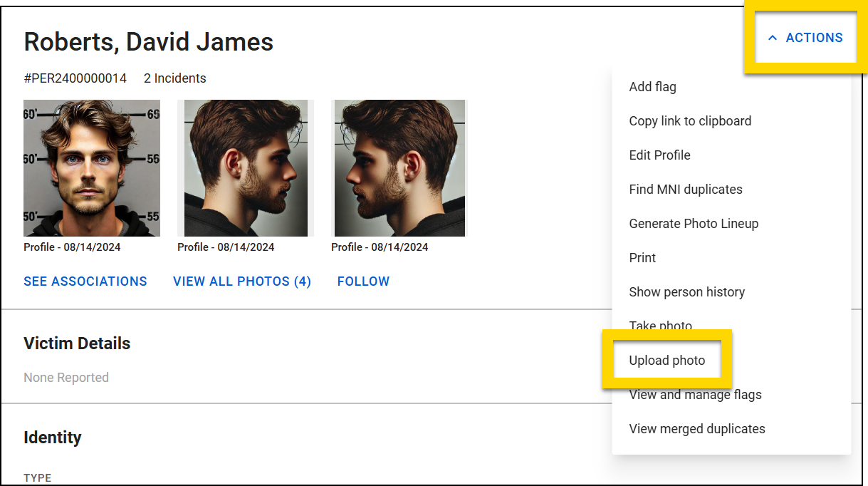Viewport: 868px width, 486px height.
Task: Select View merged duplicates
Action: point(697,428)
